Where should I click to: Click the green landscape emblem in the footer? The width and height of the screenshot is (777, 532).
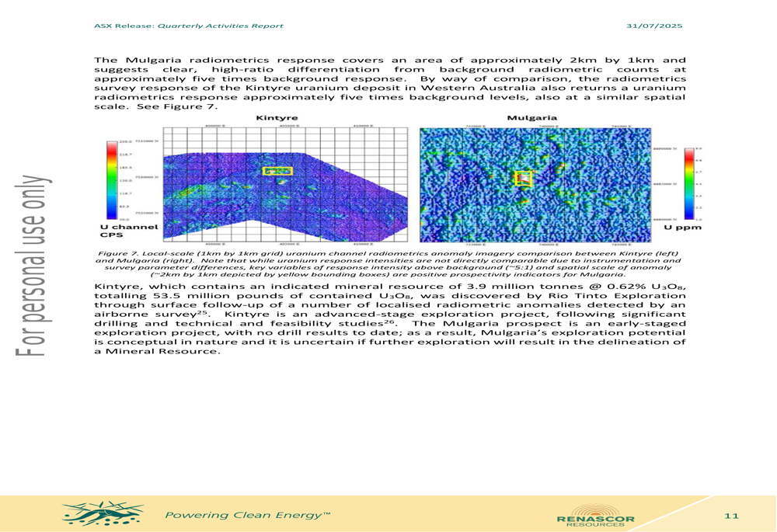(x=103, y=513)
